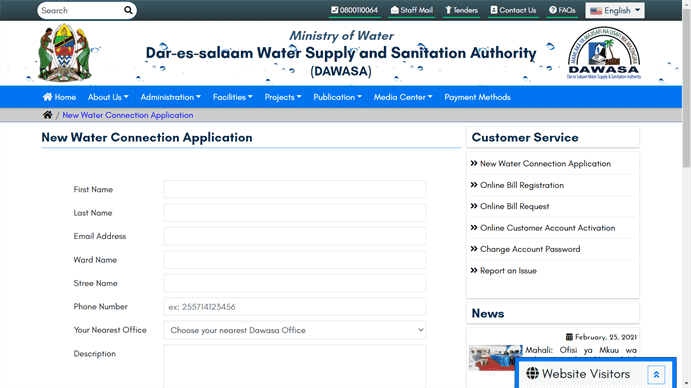This screenshot has width=691, height=388.
Task: Click the phone icon beside 0800110064
Action: coord(334,10)
